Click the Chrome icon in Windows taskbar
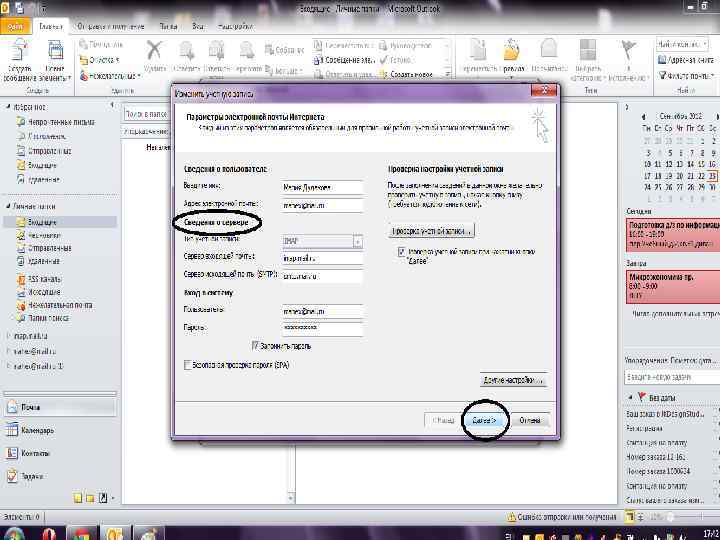 point(82,534)
